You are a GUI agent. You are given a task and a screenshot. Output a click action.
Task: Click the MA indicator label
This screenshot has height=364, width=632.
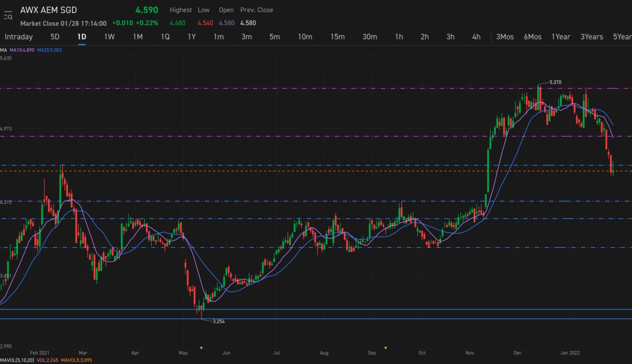point(4,50)
